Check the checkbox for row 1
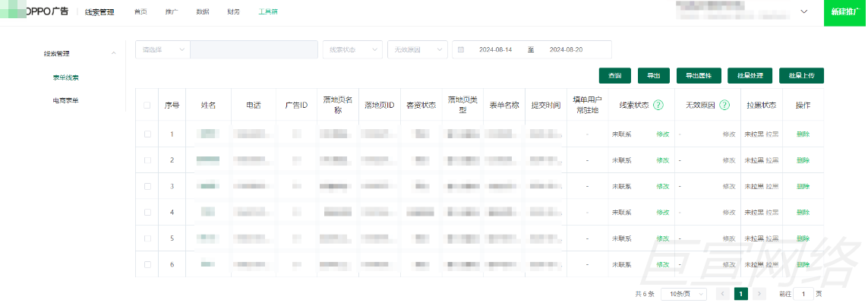This screenshot has height=303, width=868. pyautogui.click(x=147, y=134)
